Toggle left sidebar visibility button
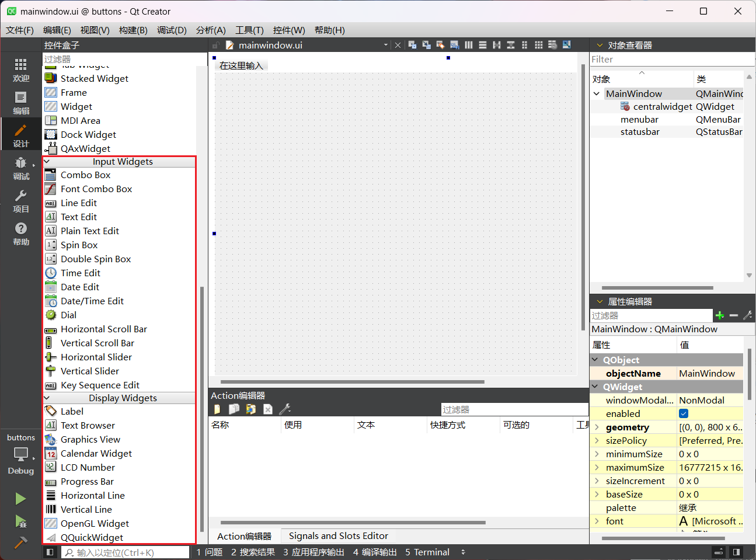This screenshot has height=560, width=756. tap(50, 552)
